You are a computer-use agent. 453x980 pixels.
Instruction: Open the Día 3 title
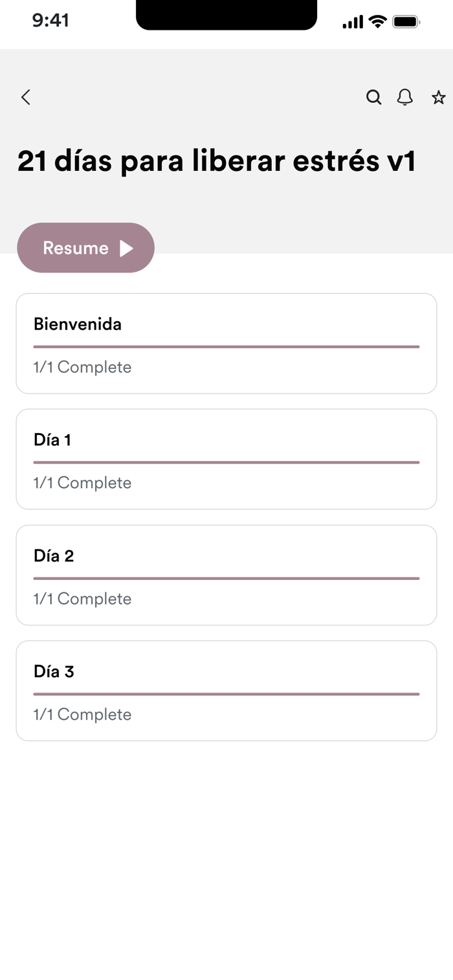tap(54, 672)
